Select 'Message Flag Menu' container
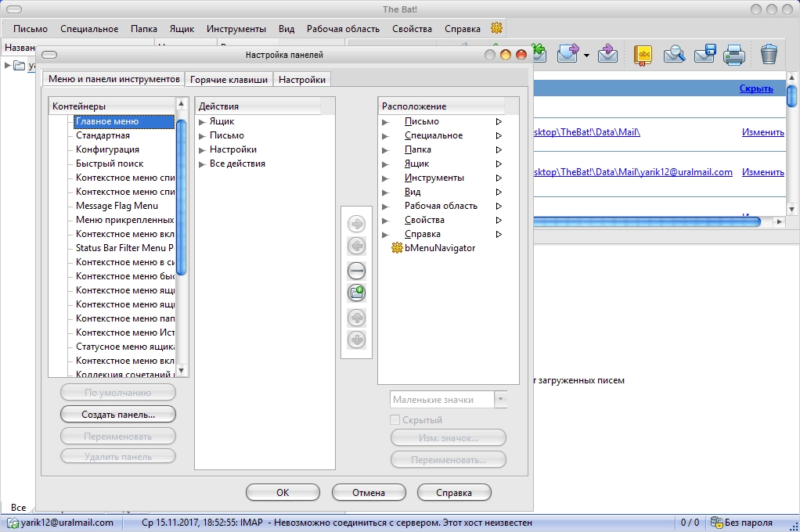Viewport: 800px width, 532px height. [x=117, y=206]
